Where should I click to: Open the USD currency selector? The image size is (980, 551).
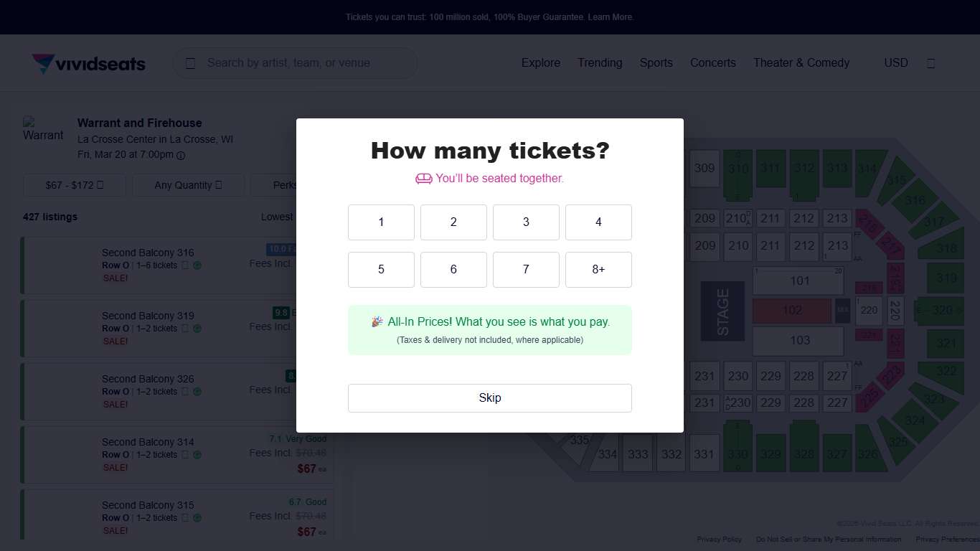(895, 63)
